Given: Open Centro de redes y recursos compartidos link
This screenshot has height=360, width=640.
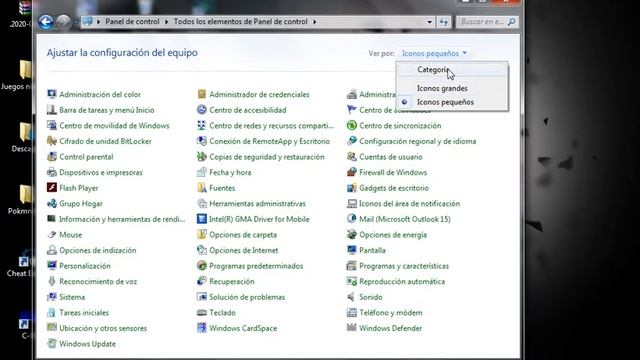Looking at the screenshot, I should click(x=271, y=125).
